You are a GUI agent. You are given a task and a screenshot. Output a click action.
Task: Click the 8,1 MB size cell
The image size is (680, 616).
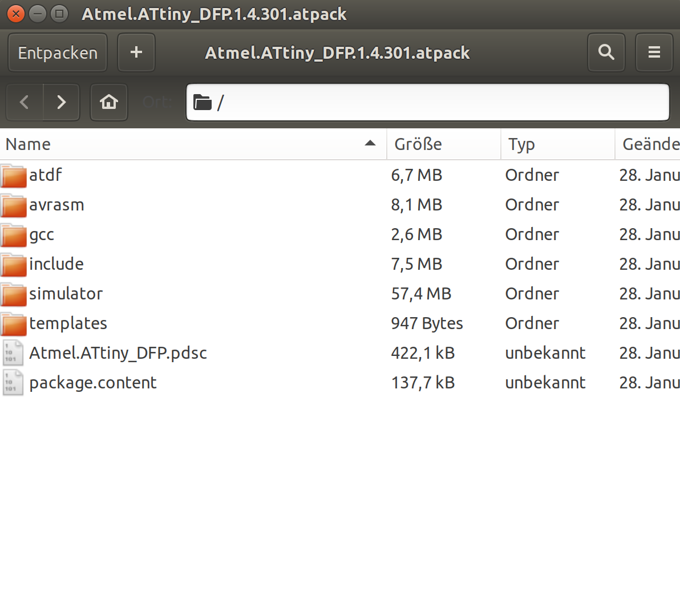(417, 205)
